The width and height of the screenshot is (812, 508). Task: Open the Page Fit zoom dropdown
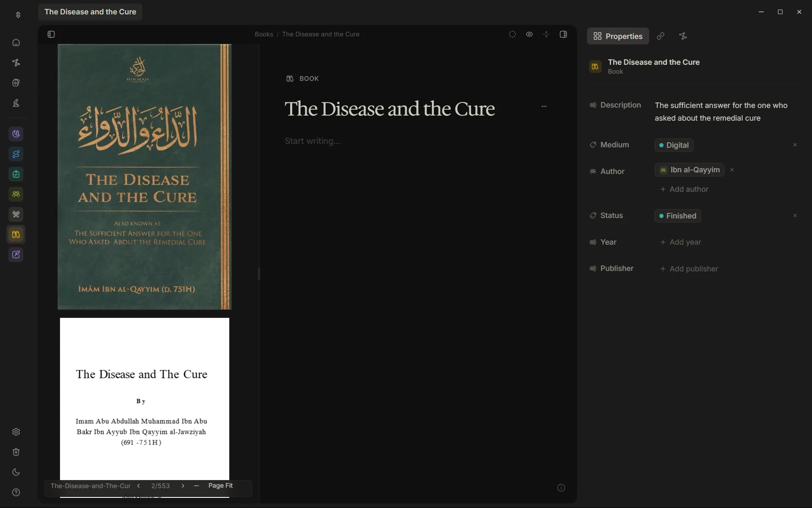tap(220, 486)
